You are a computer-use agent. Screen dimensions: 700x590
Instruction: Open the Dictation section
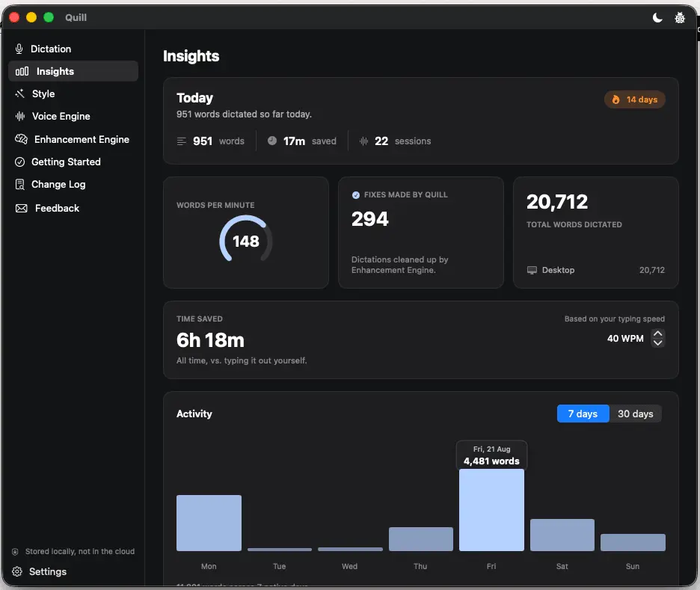pyautogui.click(x=73, y=49)
